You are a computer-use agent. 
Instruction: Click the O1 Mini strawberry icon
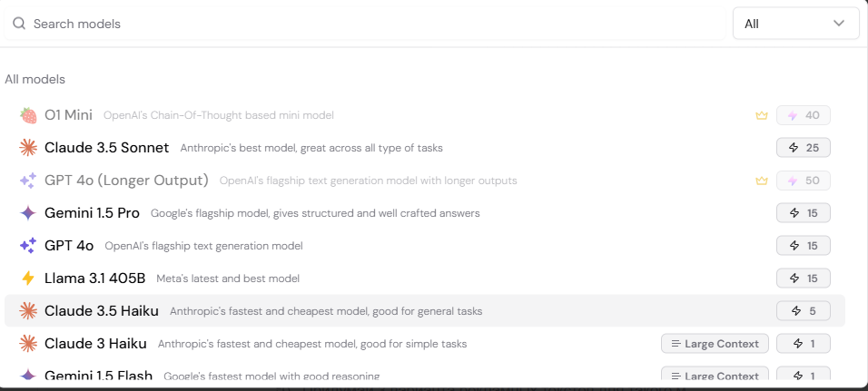(x=27, y=115)
